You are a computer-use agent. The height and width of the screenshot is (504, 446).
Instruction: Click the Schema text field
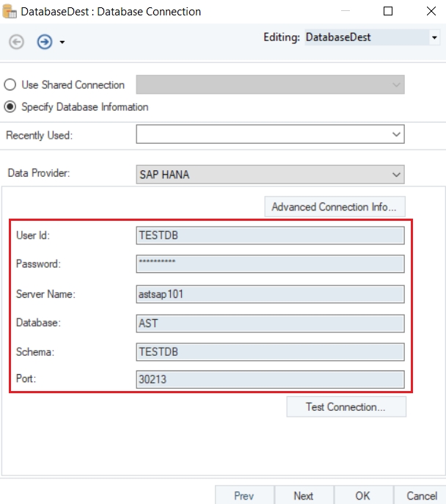tap(270, 352)
